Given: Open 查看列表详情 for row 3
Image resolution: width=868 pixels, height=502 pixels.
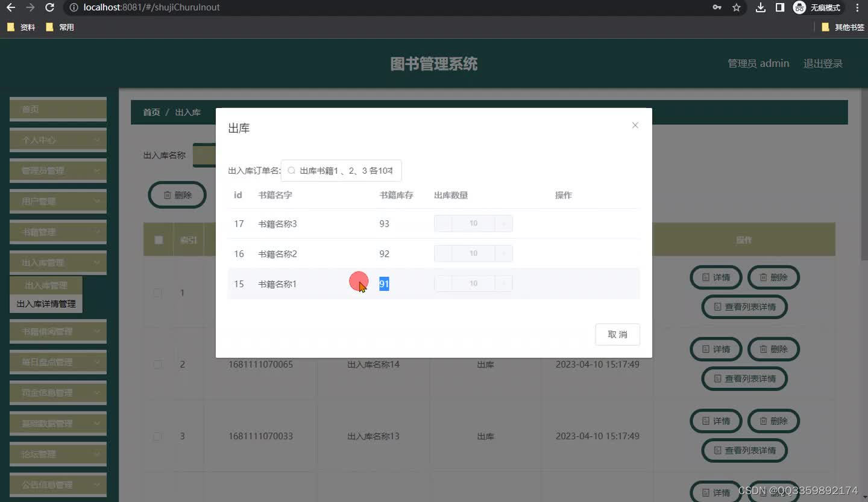Looking at the screenshot, I should pos(744,451).
